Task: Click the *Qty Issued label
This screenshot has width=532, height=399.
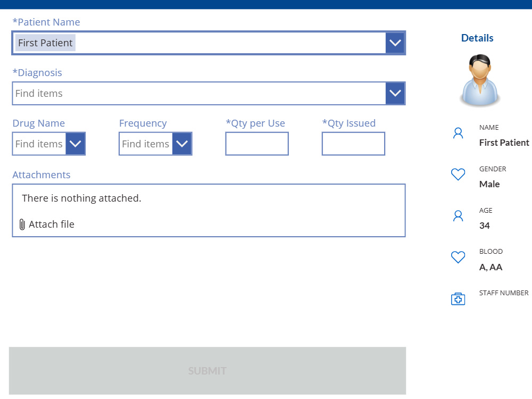Action: coord(349,123)
